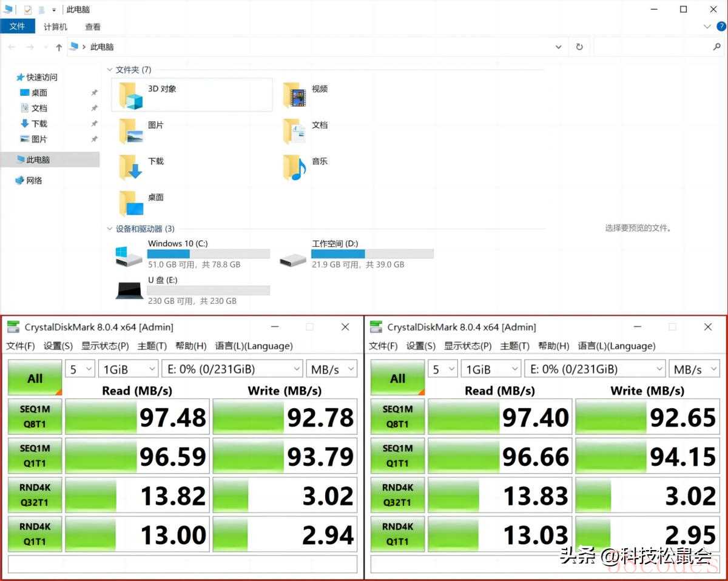Open the 桌面 folder in main pane

click(141, 203)
